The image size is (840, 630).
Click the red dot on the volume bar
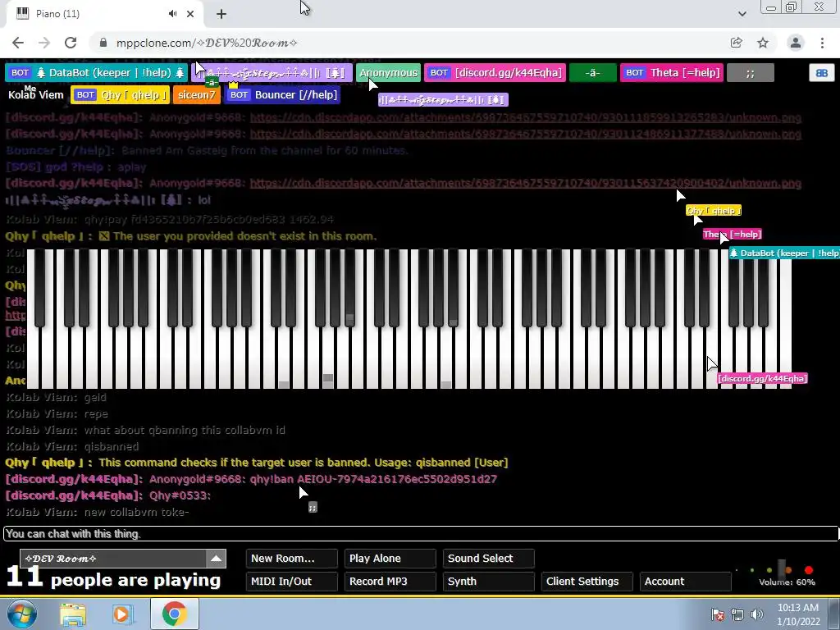[x=809, y=570]
